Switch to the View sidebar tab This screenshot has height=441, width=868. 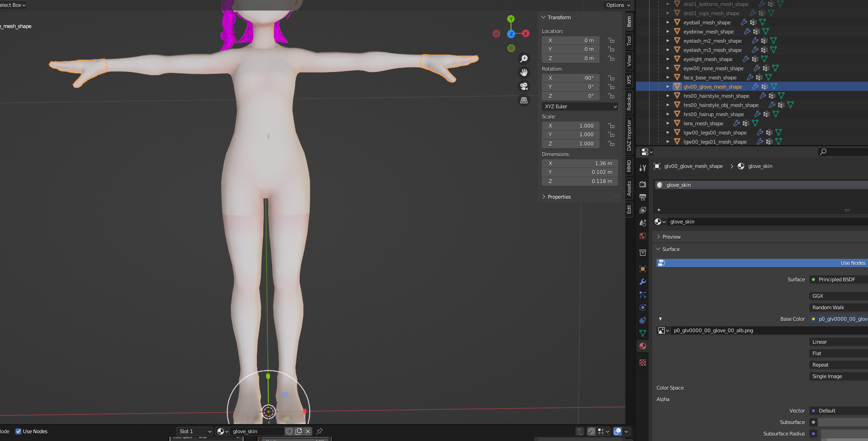(x=629, y=60)
